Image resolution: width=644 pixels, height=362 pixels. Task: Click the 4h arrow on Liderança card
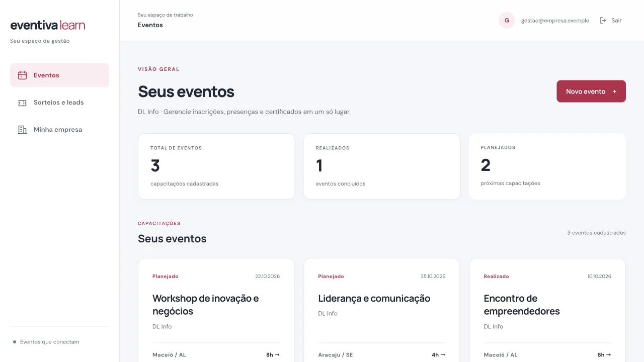(438, 355)
